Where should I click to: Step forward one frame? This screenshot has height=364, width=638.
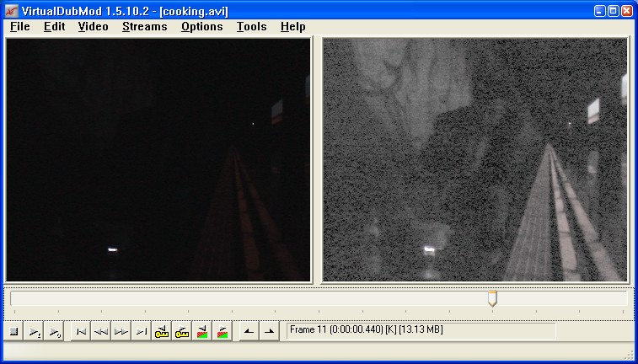coord(121,331)
